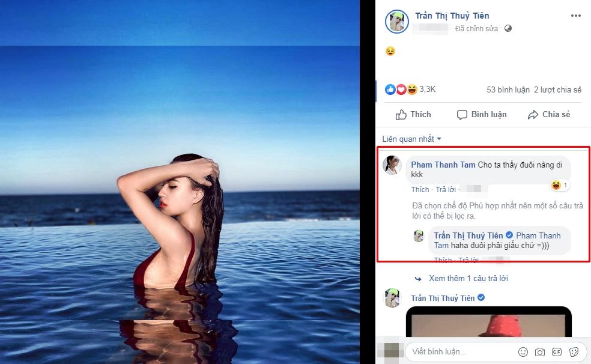Open Trần Thị Thuỷ Tiên's profile name link
Image resolution: width=591 pixels, height=364 pixels.
tap(452, 15)
